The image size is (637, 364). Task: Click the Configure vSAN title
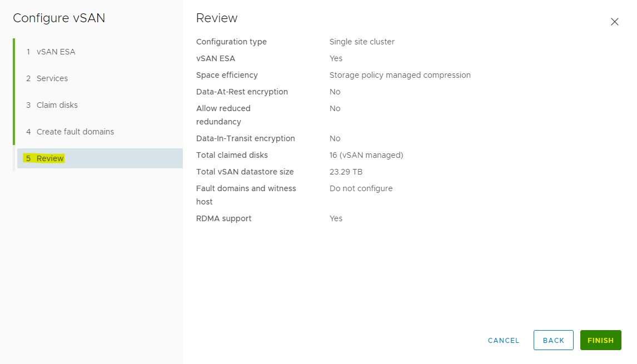coord(59,18)
